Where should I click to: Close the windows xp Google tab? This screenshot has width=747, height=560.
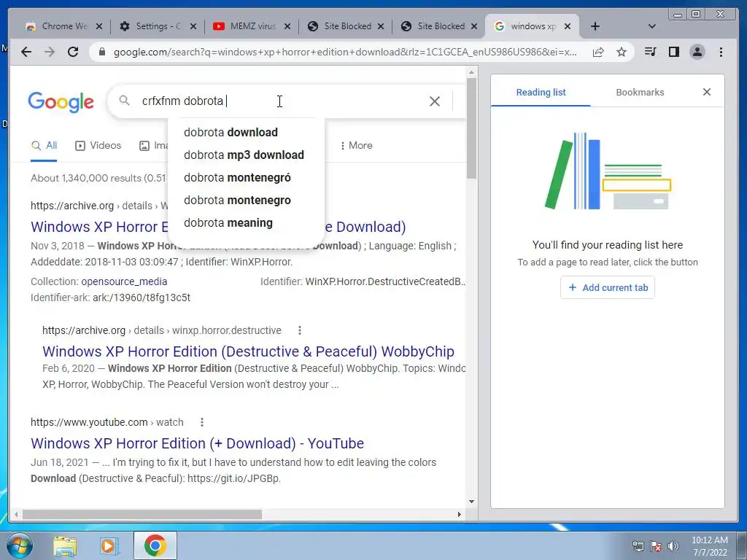click(x=568, y=26)
